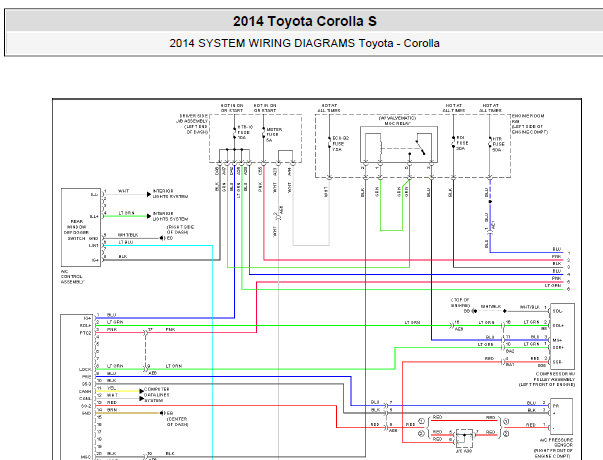
Task: Click the LIN1 pin label
Action: pos(94,245)
